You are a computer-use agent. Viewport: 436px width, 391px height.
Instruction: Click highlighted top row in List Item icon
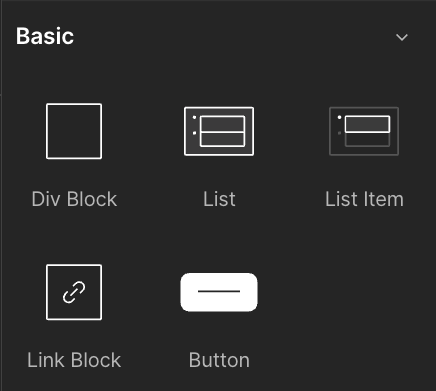pyautogui.click(x=367, y=124)
